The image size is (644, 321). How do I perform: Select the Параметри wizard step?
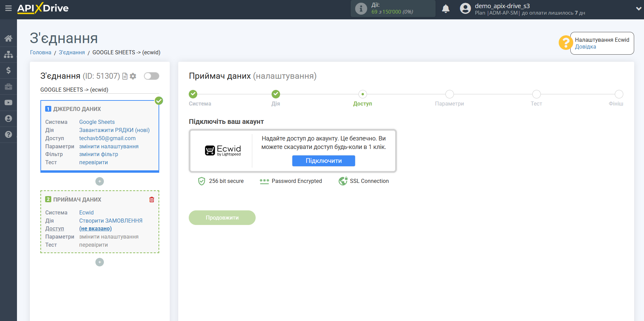pos(449,94)
